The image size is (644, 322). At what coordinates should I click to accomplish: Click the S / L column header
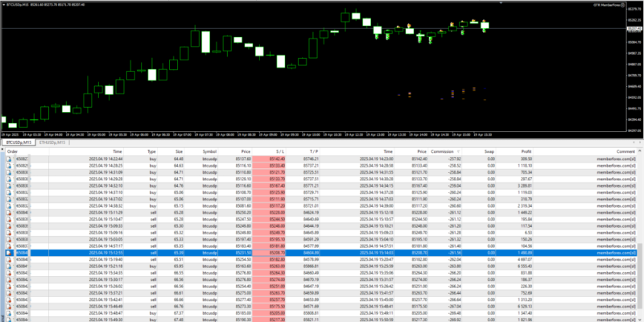[x=279, y=151]
